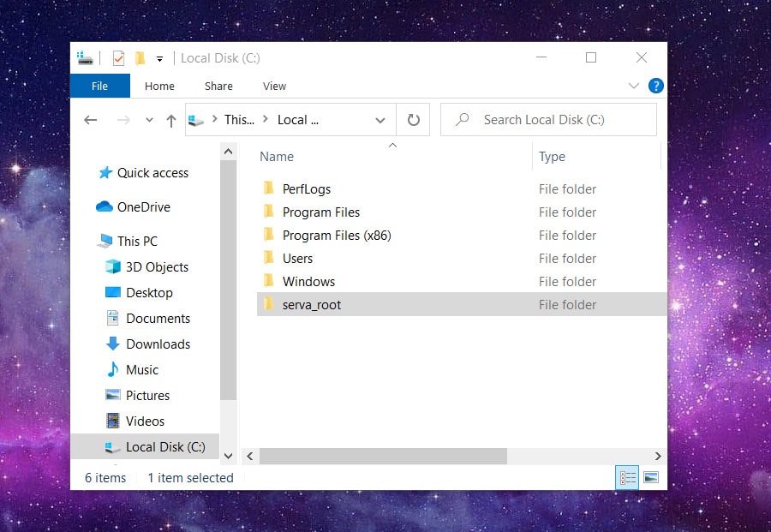This screenshot has height=532, width=771.
Task: Click the Downloads arrow icon
Action: (x=113, y=344)
